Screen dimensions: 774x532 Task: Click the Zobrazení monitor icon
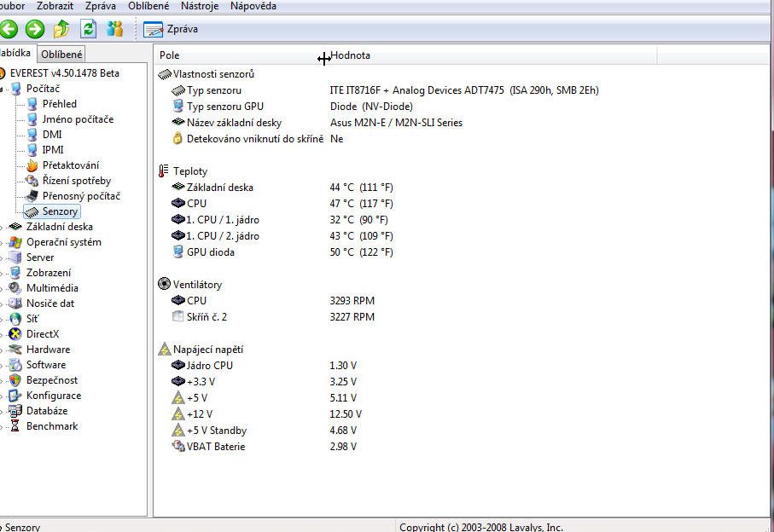coord(16,273)
